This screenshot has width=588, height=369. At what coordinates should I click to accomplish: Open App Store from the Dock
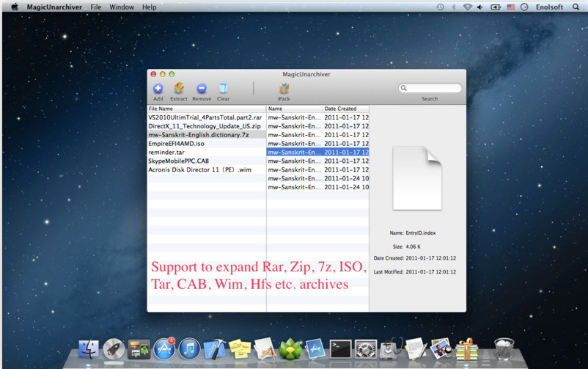pos(164,349)
